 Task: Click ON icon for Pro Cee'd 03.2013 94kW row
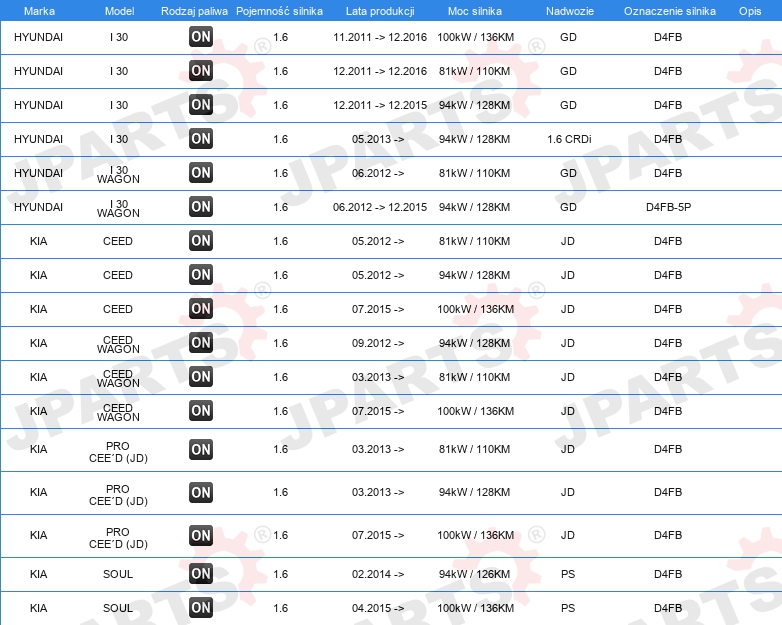(201, 492)
